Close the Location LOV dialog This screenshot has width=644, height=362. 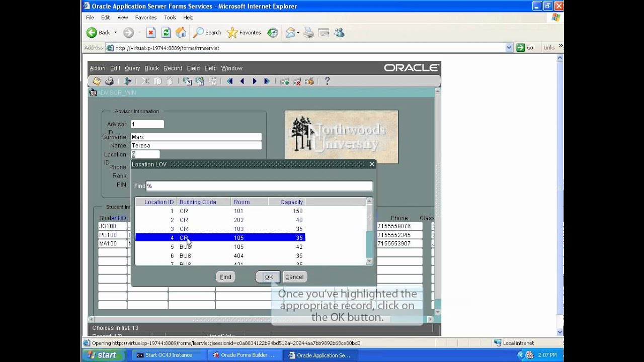click(372, 164)
